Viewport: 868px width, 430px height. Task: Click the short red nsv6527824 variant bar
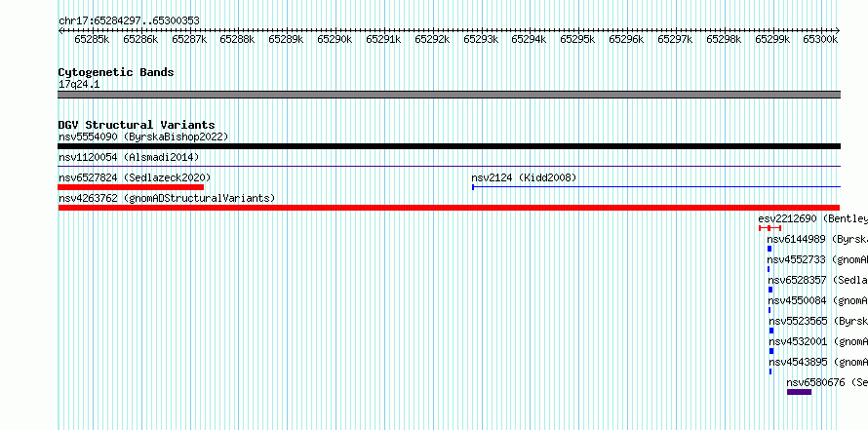(x=131, y=187)
